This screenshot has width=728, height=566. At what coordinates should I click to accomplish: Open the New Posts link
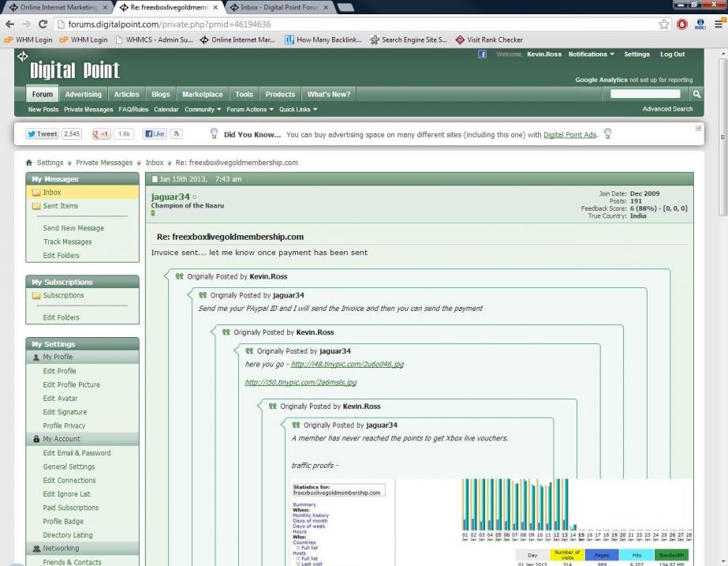(43, 110)
